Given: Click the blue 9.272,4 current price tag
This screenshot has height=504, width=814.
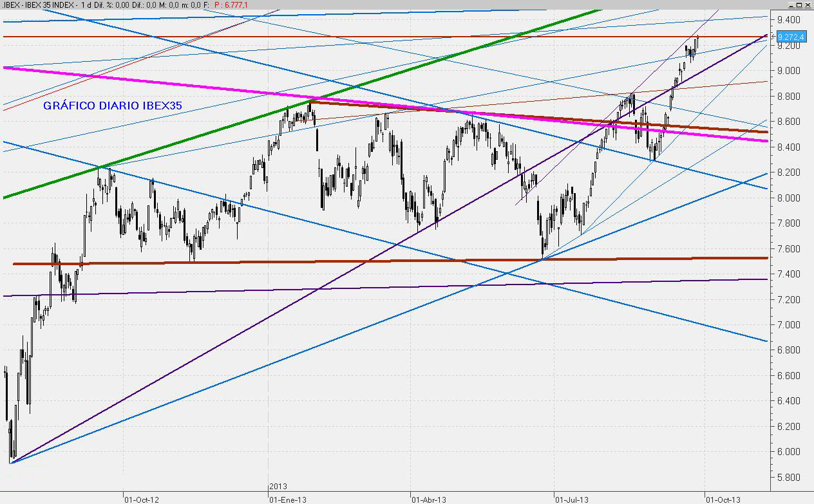Looking at the screenshot, I should click(x=791, y=37).
